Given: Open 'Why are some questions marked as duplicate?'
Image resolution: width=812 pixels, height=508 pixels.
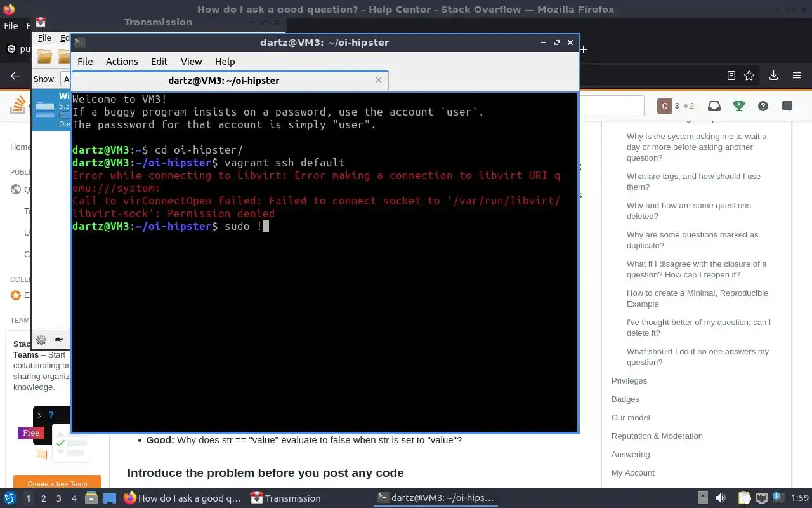Looking at the screenshot, I should coord(693,240).
